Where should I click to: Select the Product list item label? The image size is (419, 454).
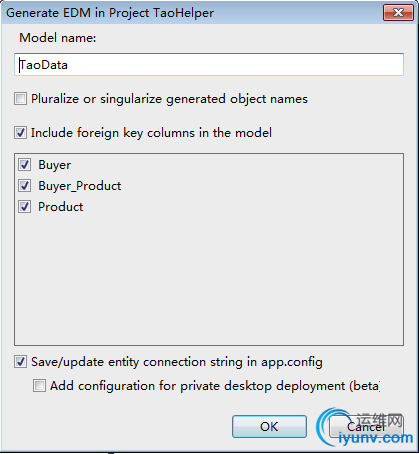point(61,207)
